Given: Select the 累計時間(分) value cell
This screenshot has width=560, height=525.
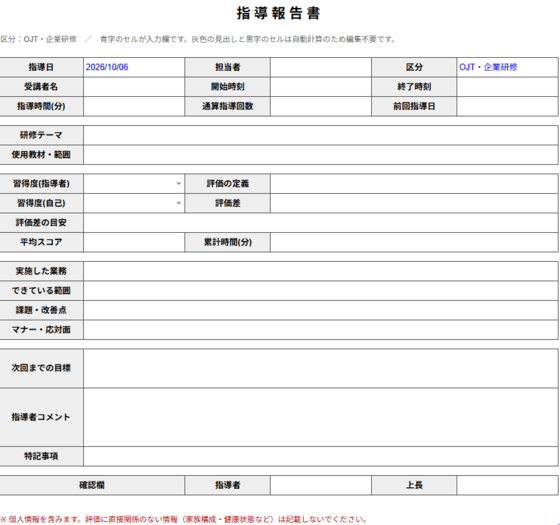Looking at the screenshot, I should (x=414, y=242).
